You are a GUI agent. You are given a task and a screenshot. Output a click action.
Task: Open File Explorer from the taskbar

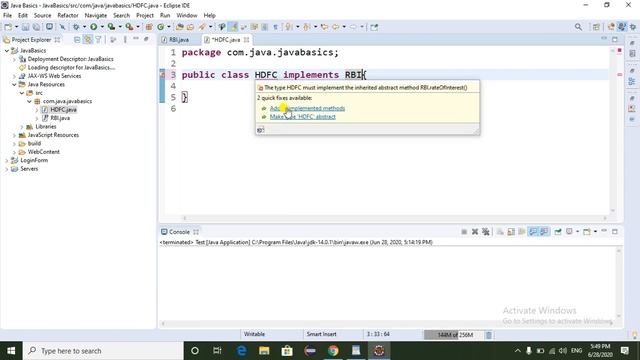coord(264,351)
